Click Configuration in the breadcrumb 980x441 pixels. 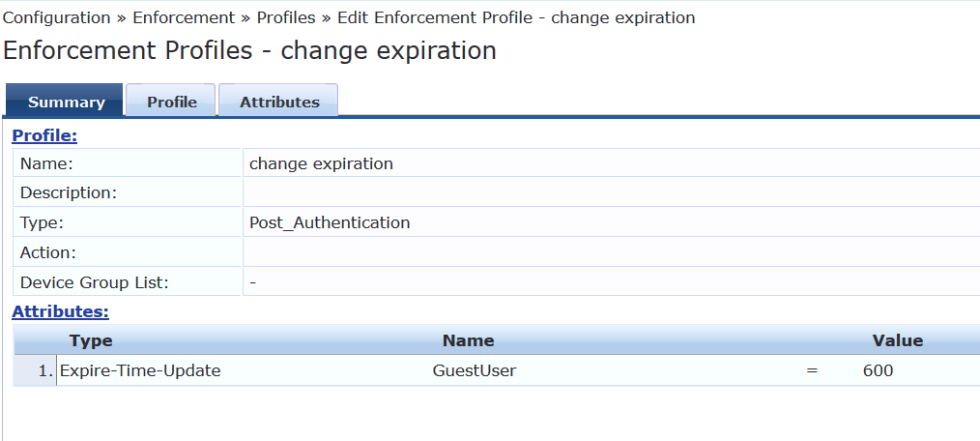pyautogui.click(x=56, y=17)
